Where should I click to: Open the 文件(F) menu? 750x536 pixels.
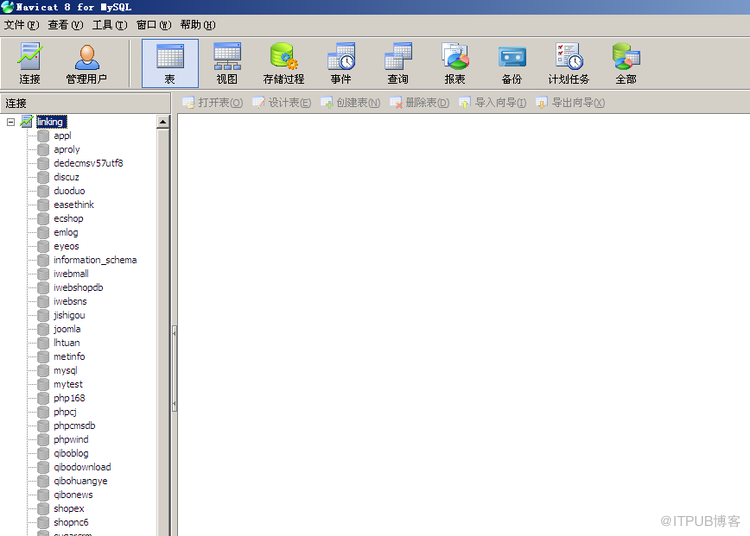tap(22, 25)
